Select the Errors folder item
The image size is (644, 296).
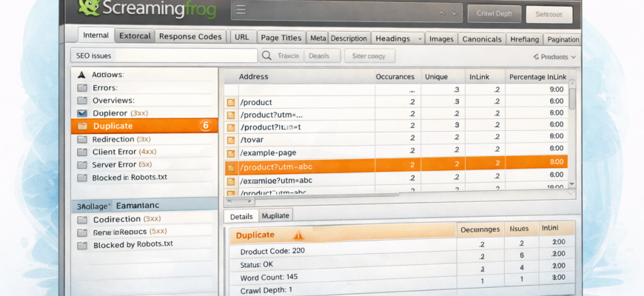144,87
